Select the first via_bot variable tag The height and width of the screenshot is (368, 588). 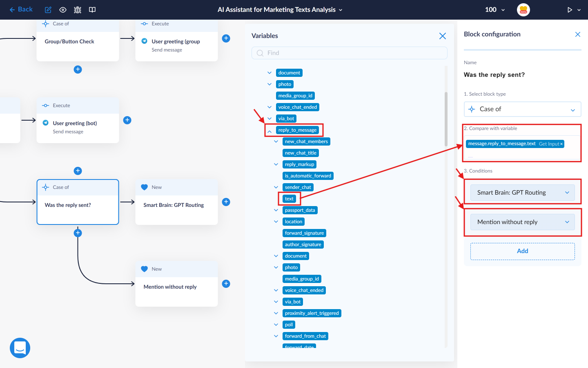(286, 119)
